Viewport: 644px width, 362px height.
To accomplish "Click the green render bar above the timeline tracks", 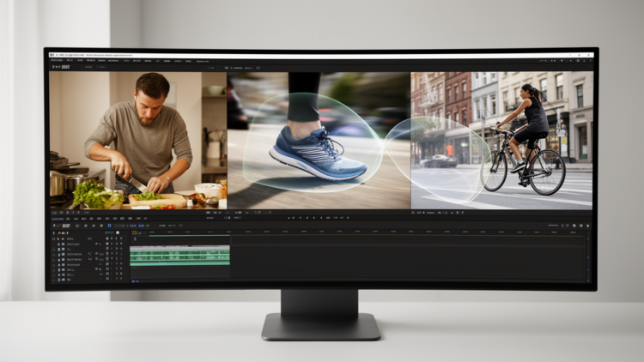I will 190,236.
